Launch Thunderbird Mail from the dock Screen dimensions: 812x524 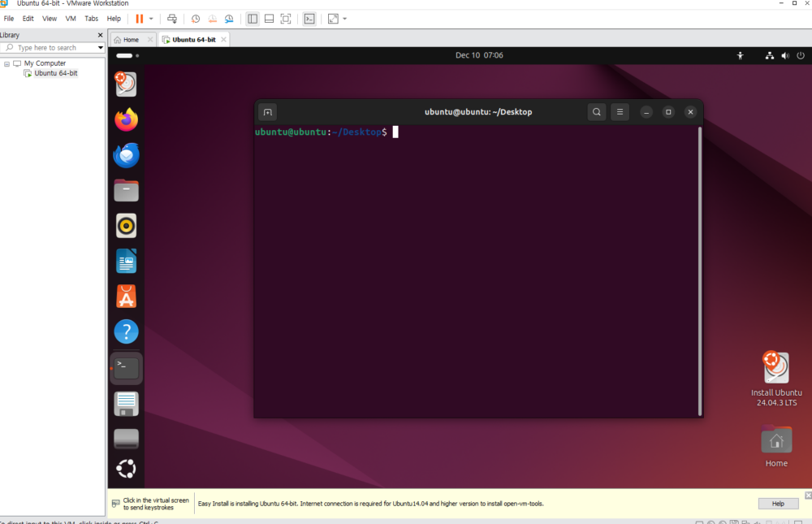point(126,155)
